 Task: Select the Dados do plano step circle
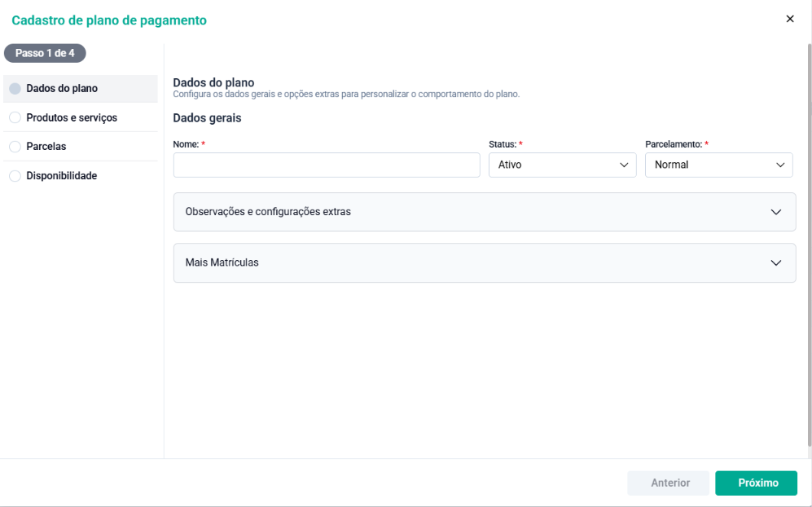pos(15,89)
